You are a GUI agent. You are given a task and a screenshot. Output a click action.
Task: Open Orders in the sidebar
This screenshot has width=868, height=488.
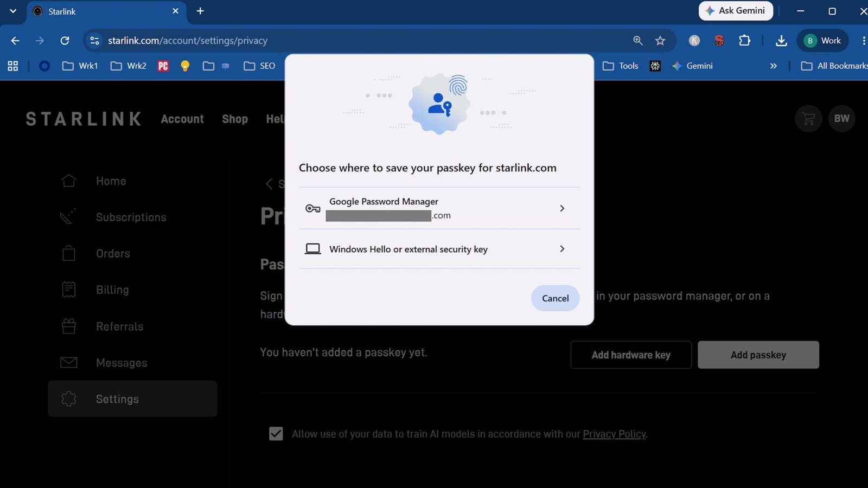coord(132,254)
